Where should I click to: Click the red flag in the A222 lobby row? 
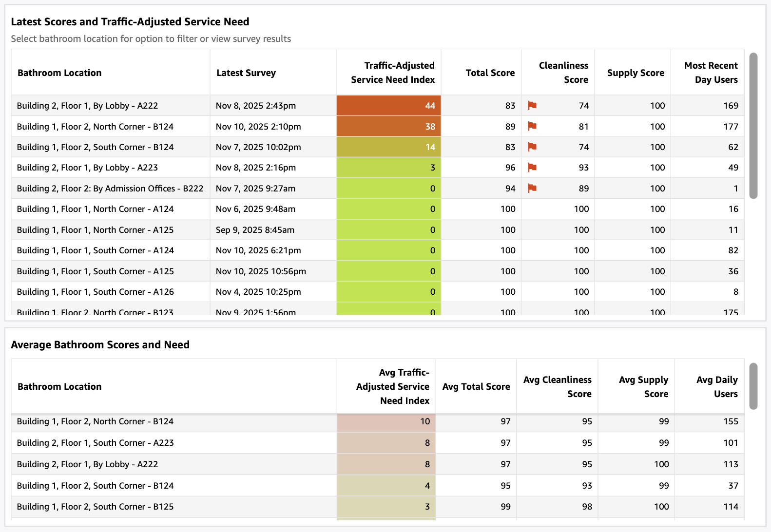pyautogui.click(x=532, y=105)
